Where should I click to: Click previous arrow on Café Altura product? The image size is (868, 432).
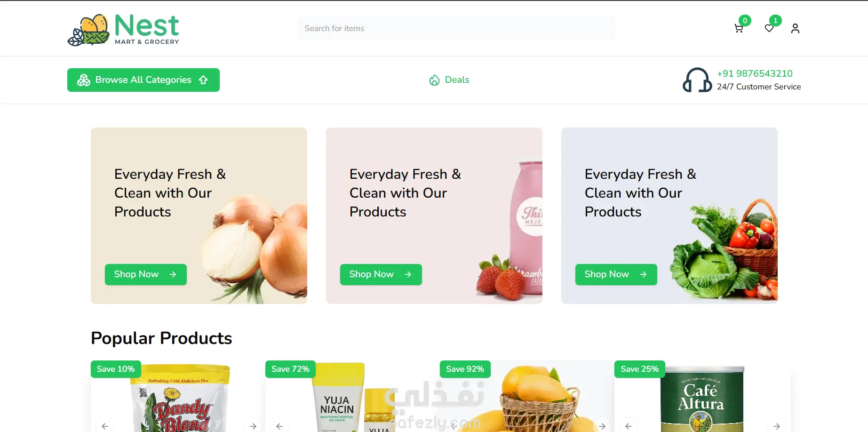(629, 426)
